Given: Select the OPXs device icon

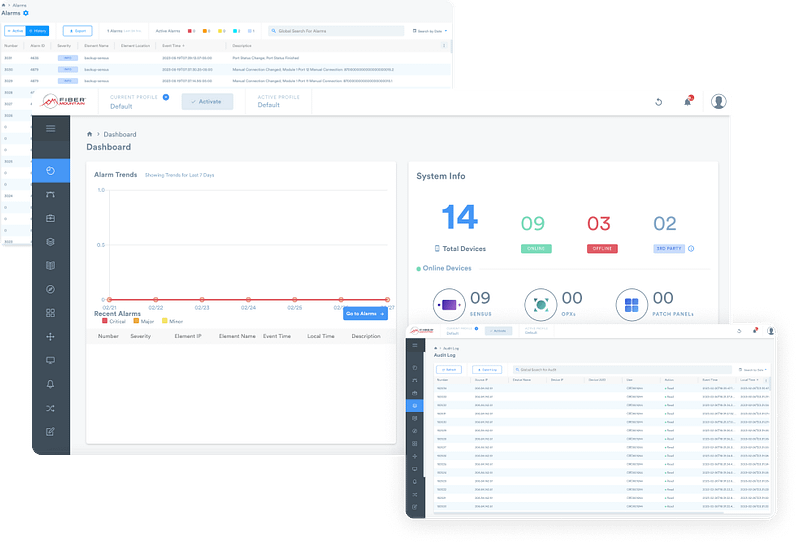Looking at the screenshot, I should click(x=540, y=305).
